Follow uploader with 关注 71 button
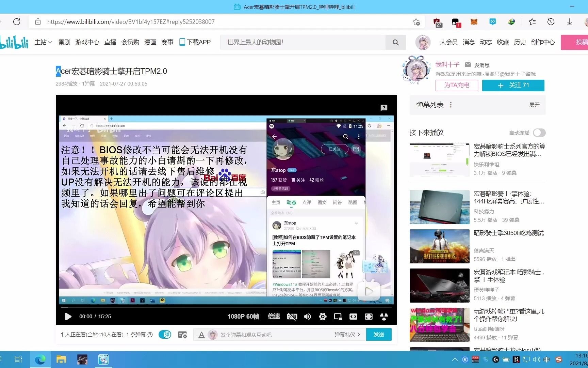This screenshot has height=368, width=588. tap(513, 85)
